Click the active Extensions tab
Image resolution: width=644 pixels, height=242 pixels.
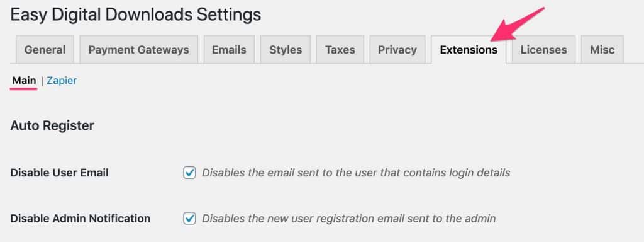point(469,50)
